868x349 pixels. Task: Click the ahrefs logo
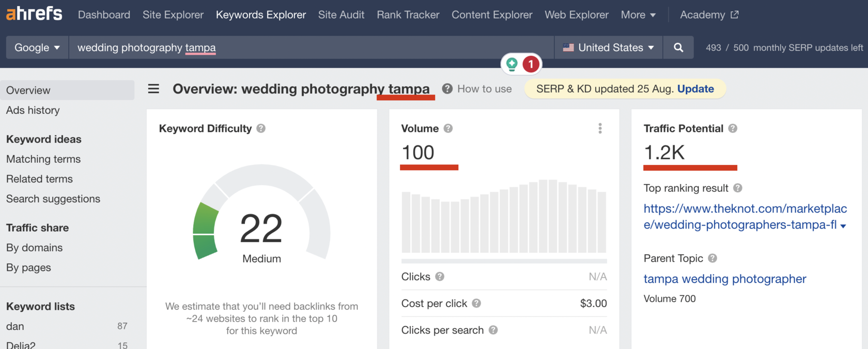point(34,14)
